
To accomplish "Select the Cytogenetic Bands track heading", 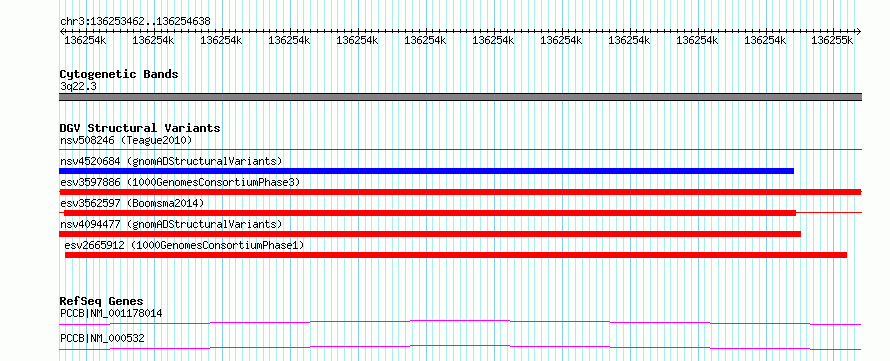I will tap(119, 74).
